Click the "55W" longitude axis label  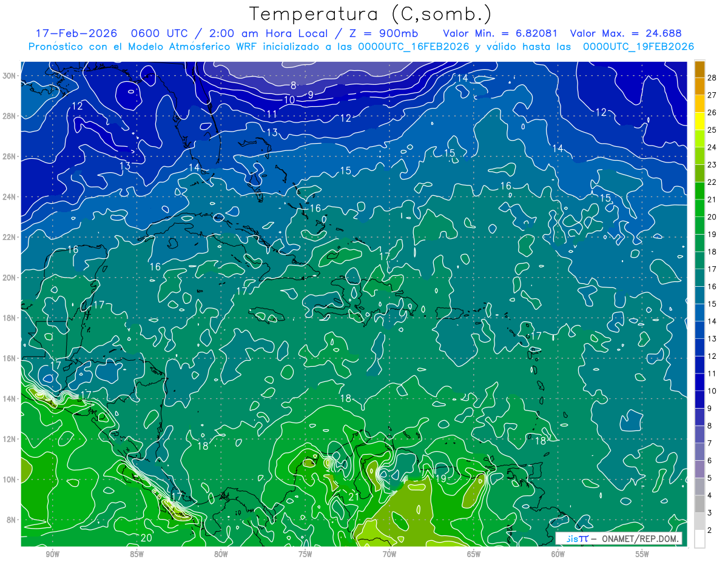(642, 554)
